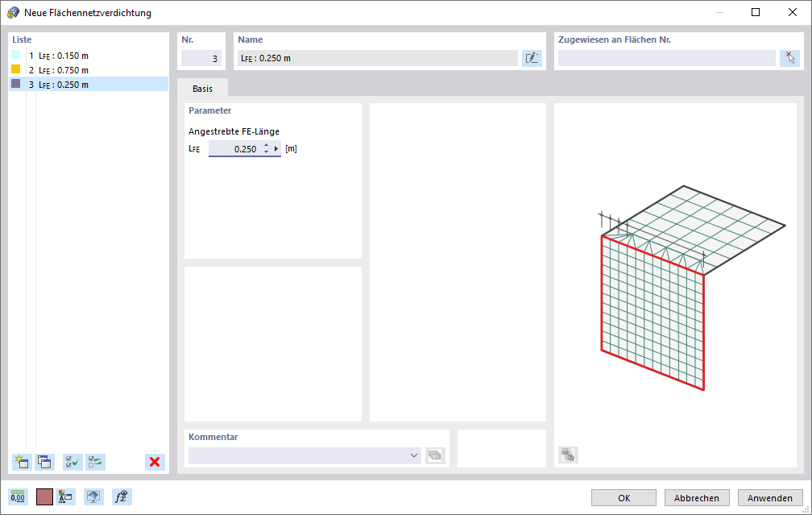Select list item 2 LFE : 0.750 m
This screenshot has width=812, height=515.
pyautogui.click(x=89, y=70)
